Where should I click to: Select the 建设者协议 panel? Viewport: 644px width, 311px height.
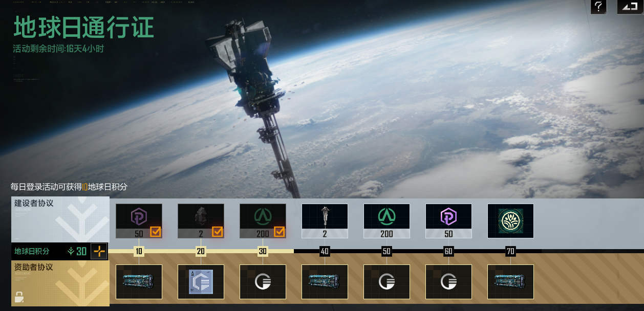(60, 219)
